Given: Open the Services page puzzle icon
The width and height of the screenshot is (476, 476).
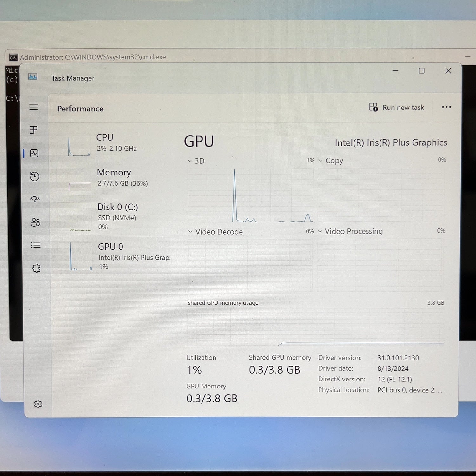Looking at the screenshot, I should point(36,268).
